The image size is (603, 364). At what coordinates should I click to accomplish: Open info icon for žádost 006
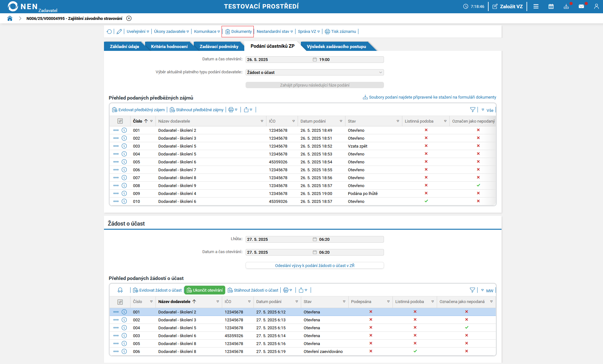(x=124, y=351)
